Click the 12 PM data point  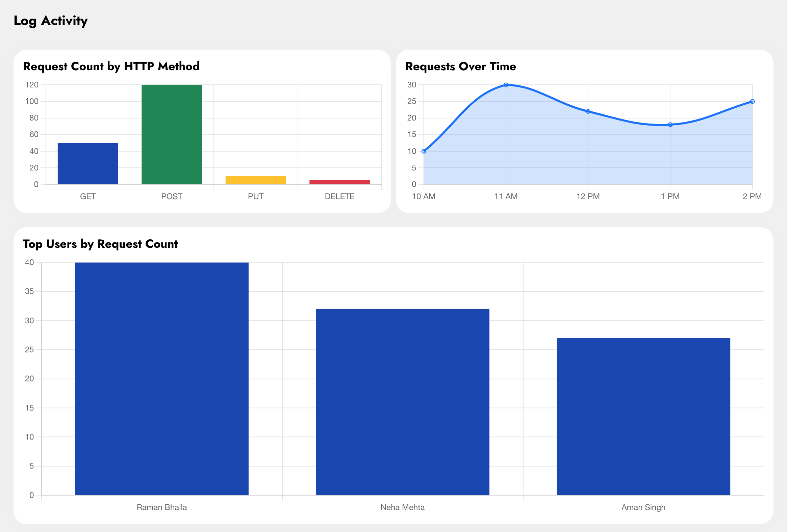[x=588, y=111]
